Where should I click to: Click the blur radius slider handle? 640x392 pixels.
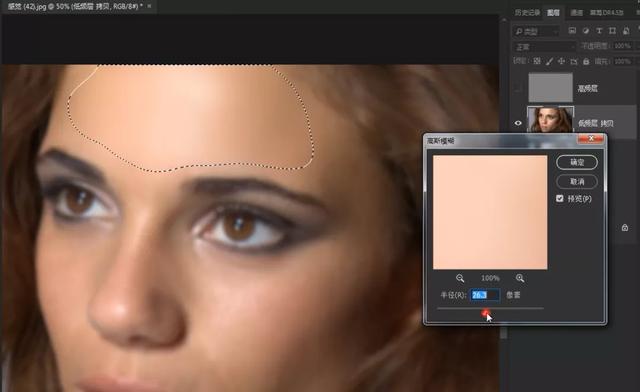tap(485, 313)
